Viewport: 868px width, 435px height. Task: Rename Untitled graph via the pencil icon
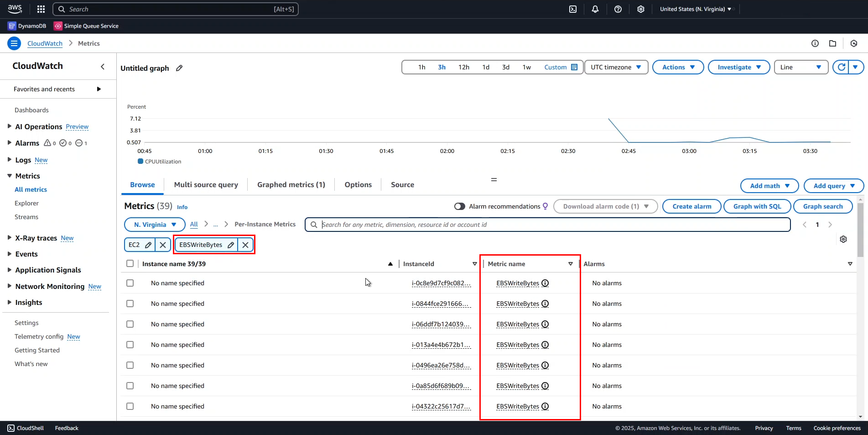[179, 68]
